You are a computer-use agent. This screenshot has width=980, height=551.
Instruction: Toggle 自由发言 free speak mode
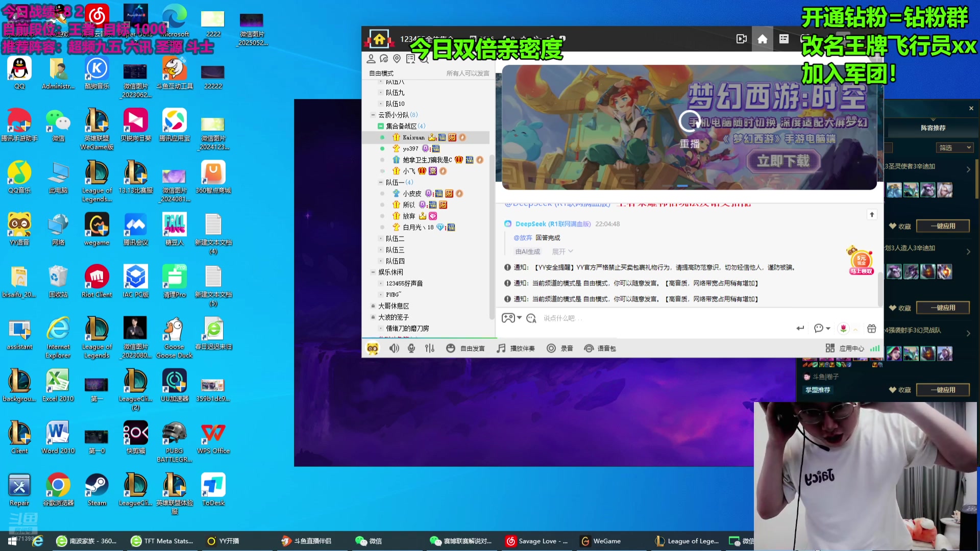click(x=465, y=348)
